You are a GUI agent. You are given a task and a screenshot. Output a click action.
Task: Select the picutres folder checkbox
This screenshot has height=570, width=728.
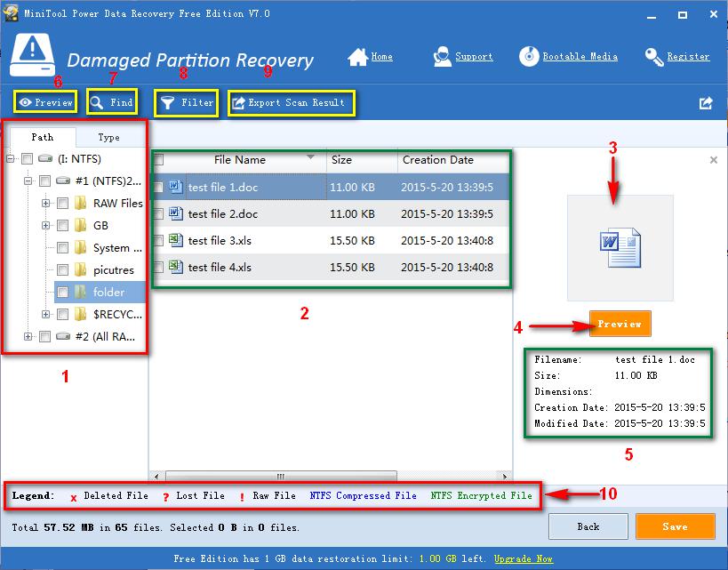(63, 269)
